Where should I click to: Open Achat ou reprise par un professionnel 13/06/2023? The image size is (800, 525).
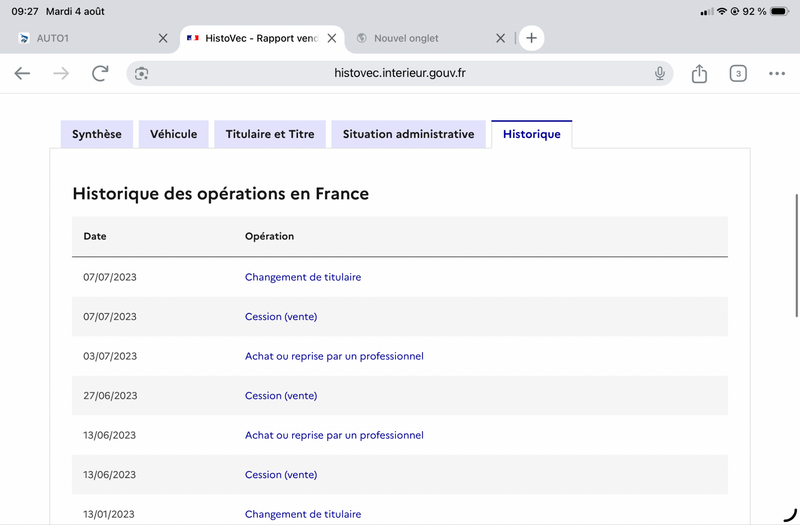coord(334,435)
